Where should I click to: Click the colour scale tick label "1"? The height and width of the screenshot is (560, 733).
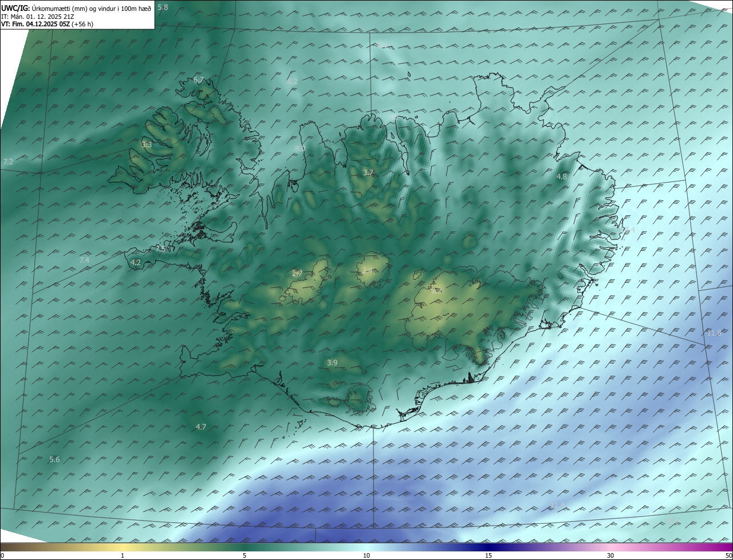pyautogui.click(x=123, y=555)
